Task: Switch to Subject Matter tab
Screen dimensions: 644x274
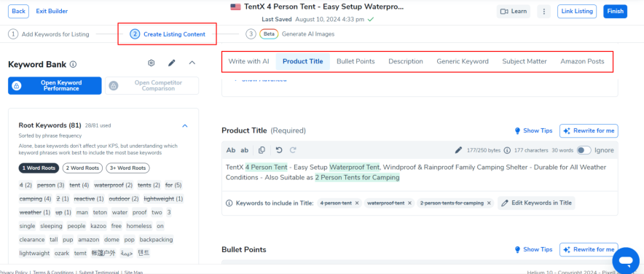Action: point(525,61)
